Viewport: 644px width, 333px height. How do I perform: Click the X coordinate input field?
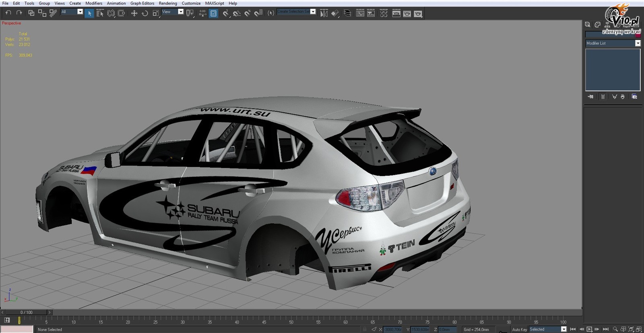[393, 329]
